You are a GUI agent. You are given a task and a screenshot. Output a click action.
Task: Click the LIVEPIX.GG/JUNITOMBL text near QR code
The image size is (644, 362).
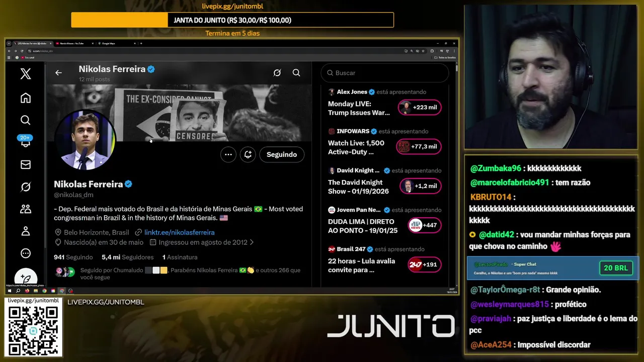pyautogui.click(x=106, y=302)
